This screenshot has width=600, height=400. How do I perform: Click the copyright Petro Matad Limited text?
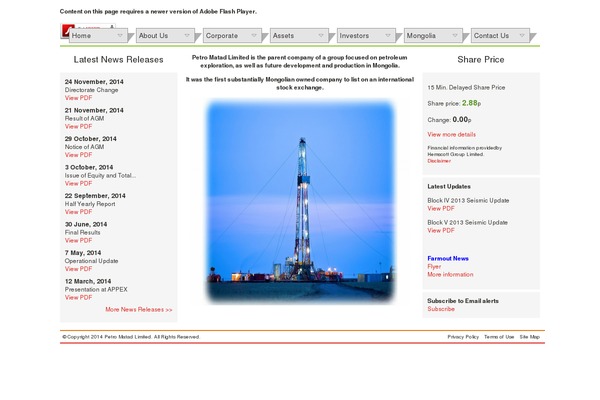[x=131, y=337]
